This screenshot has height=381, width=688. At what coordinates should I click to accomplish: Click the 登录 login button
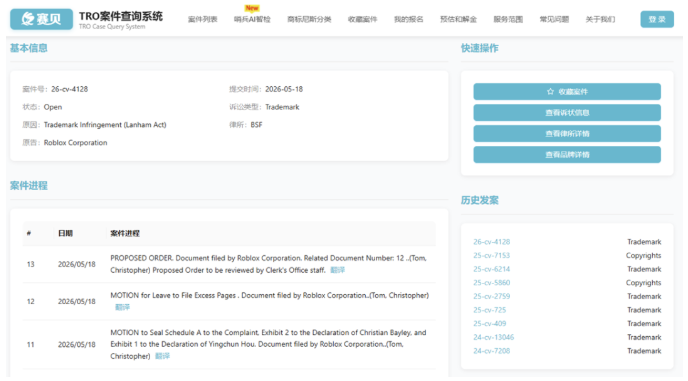click(657, 19)
